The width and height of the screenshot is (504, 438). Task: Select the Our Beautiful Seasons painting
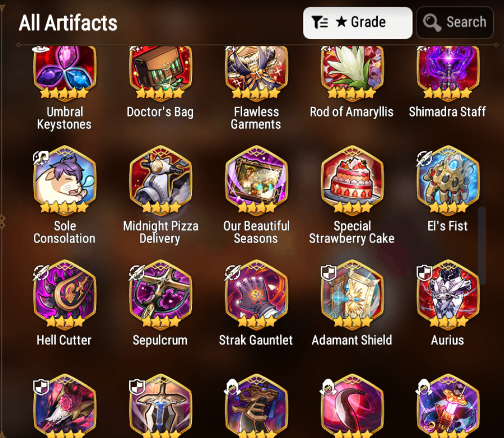coord(256,180)
